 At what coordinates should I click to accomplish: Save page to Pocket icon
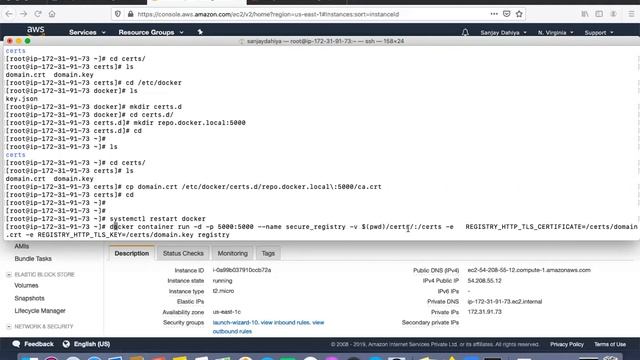click(507, 14)
